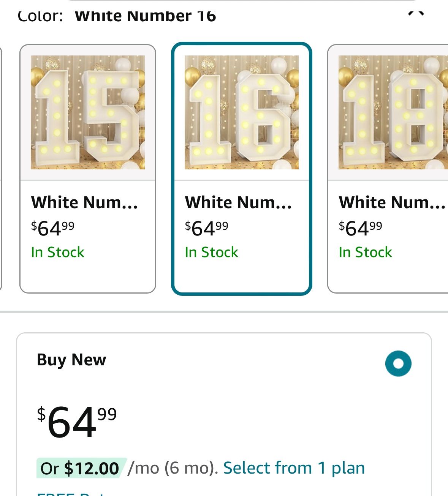Image resolution: width=448 pixels, height=496 pixels.
Task: Tap the Buy New heading
Action: pyautogui.click(x=71, y=360)
